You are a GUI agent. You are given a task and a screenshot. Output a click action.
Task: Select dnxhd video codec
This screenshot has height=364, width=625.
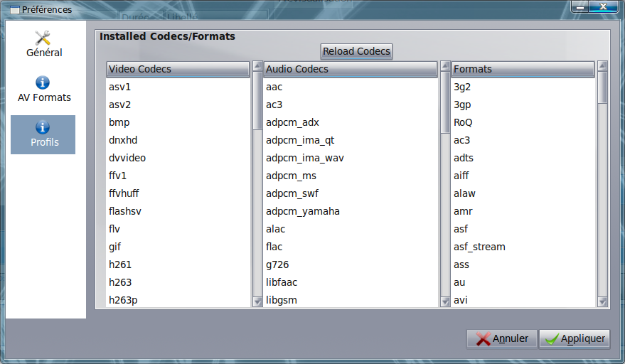pyautogui.click(x=178, y=140)
